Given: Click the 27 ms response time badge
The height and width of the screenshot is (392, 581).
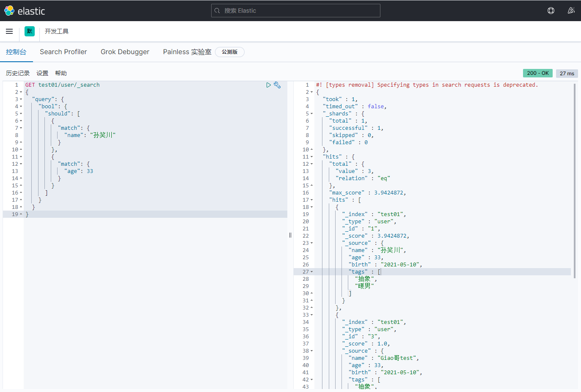Looking at the screenshot, I should point(567,73).
